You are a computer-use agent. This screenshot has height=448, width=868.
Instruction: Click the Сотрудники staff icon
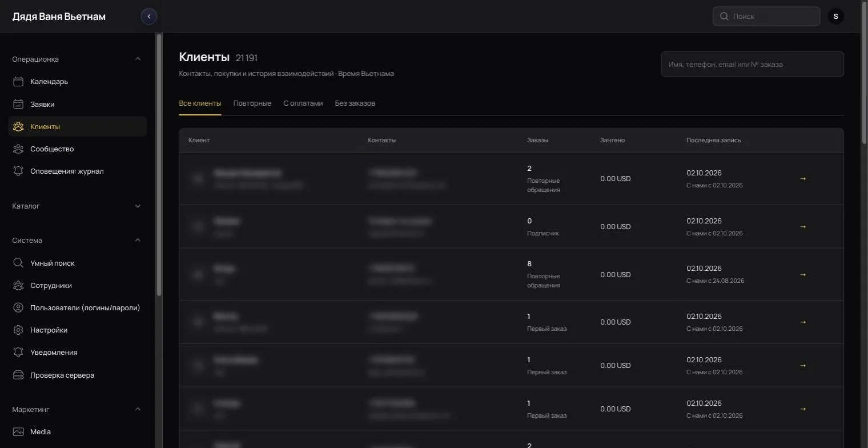pos(18,285)
